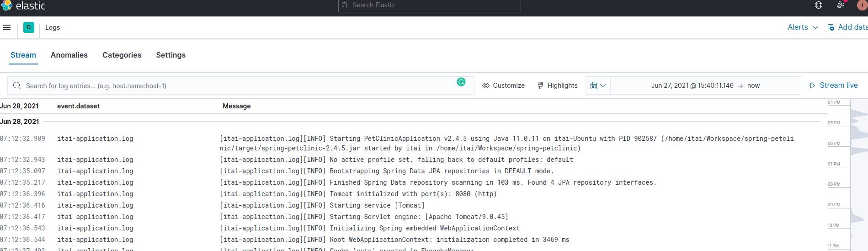
Task: Open the help menu lifebuoy icon
Action: [819, 5]
